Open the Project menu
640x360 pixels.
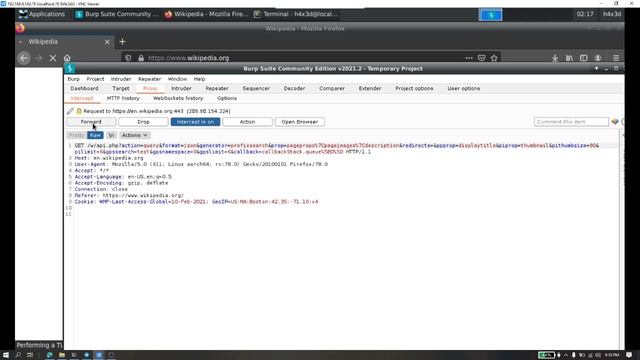pyautogui.click(x=95, y=79)
